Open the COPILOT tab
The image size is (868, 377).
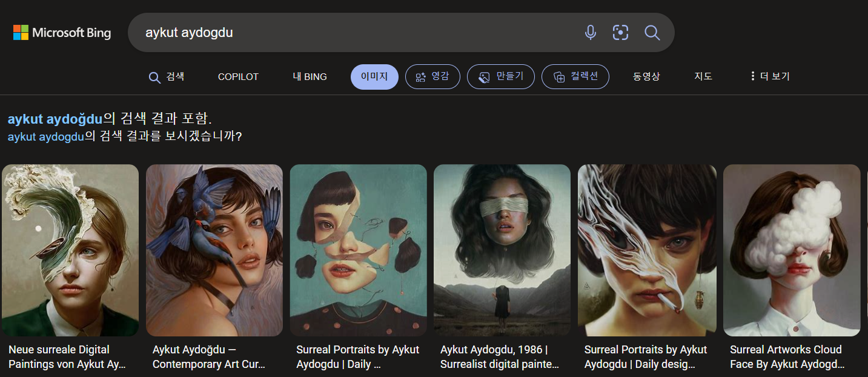click(x=238, y=77)
